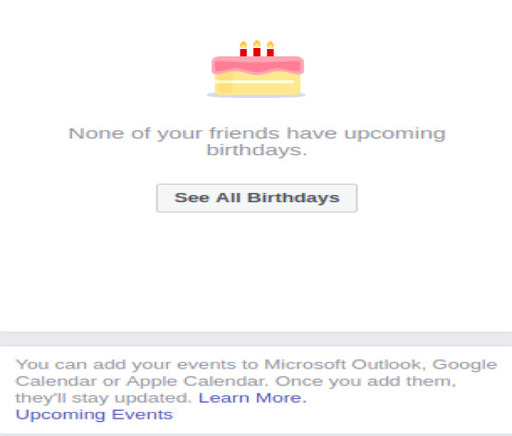This screenshot has height=436, width=512.
Task: Click the word 'Events' in the bottom link
Action: click(142, 414)
